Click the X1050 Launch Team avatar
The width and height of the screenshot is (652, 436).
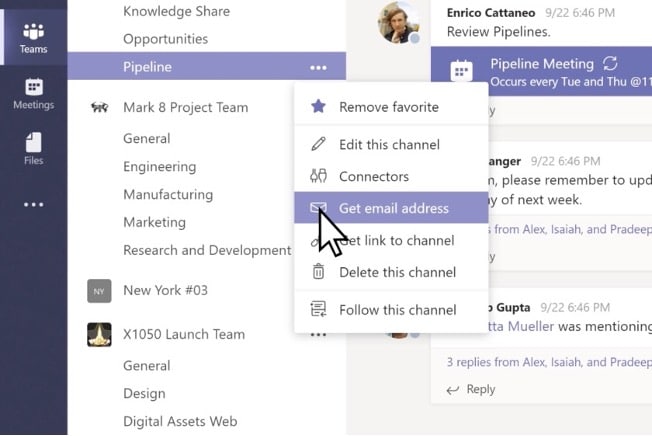(99, 334)
